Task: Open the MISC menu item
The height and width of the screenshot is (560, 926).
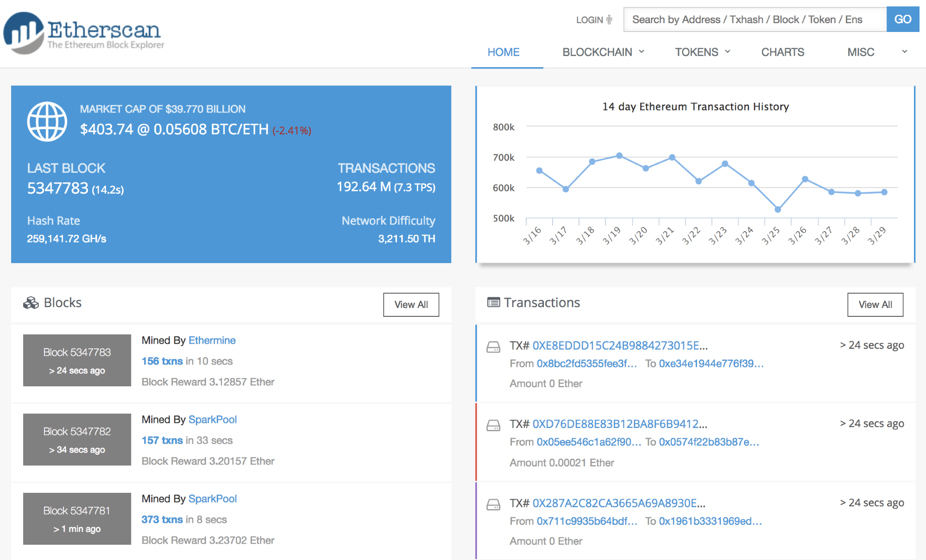Action: (861, 52)
